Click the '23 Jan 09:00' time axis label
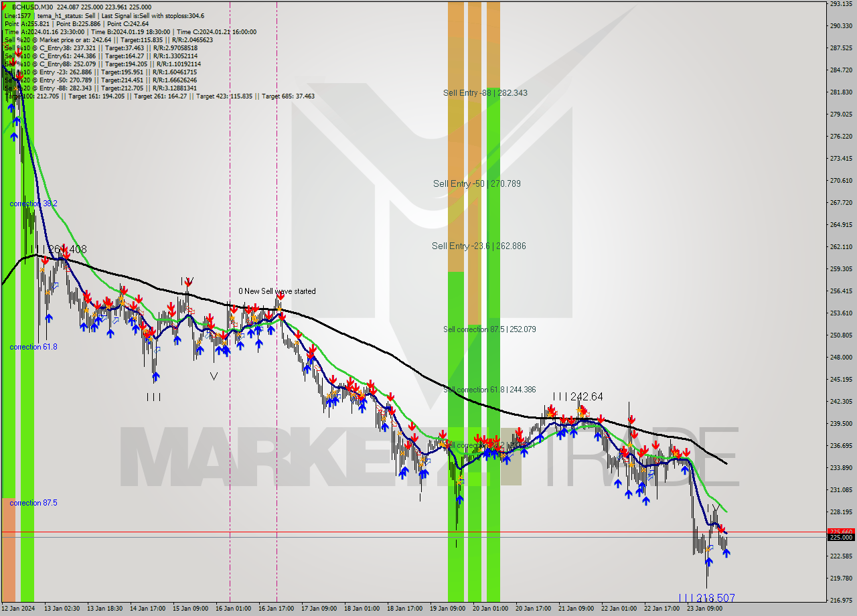 tap(705, 609)
